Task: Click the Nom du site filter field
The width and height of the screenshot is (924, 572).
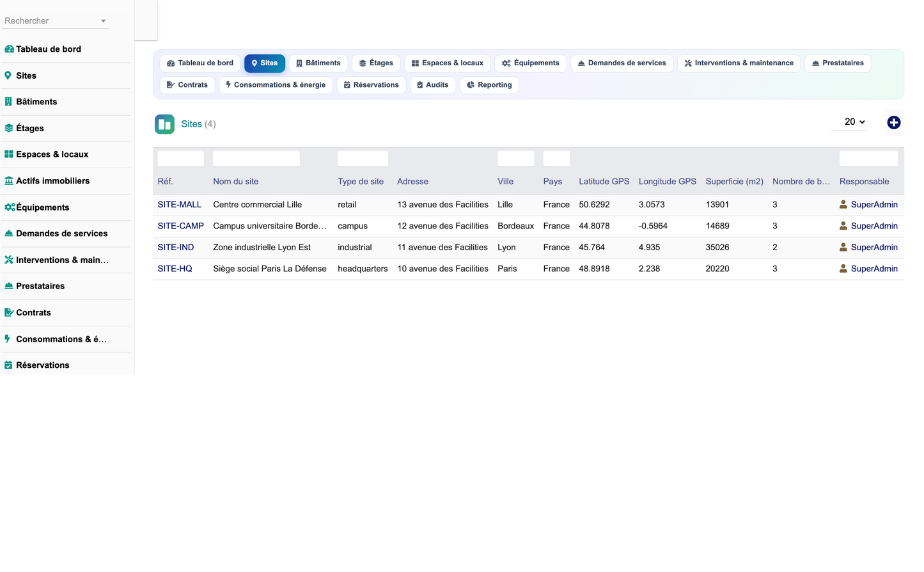Action: 256,159
